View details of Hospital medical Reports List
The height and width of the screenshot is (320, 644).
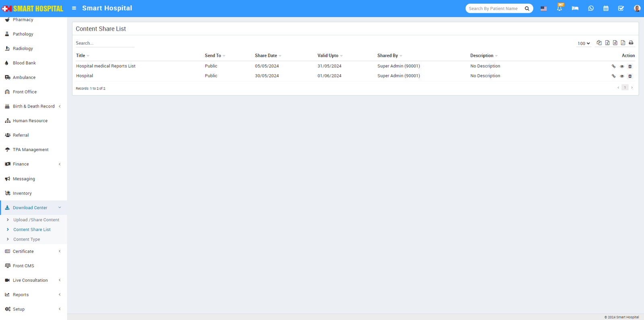(622, 66)
